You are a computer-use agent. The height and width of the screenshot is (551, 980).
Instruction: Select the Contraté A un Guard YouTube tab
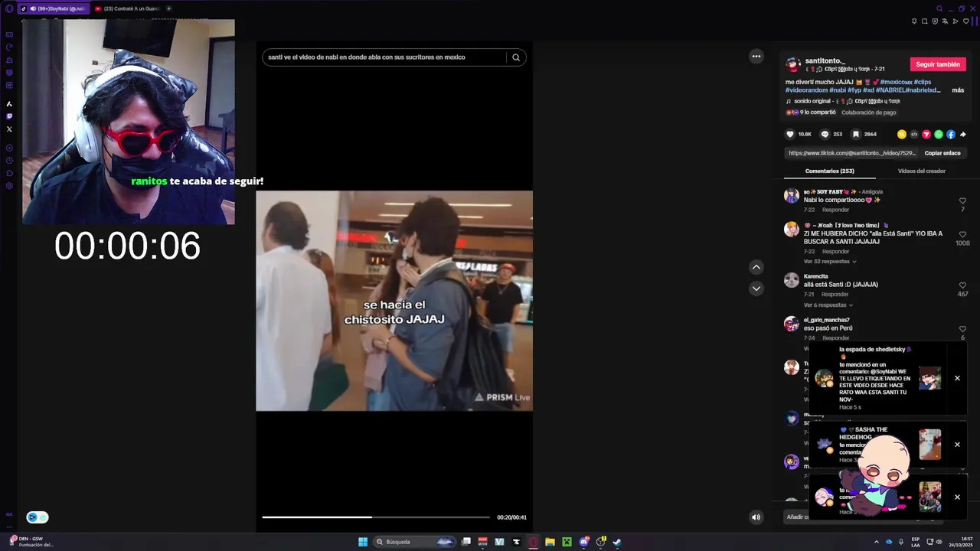tap(127, 8)
